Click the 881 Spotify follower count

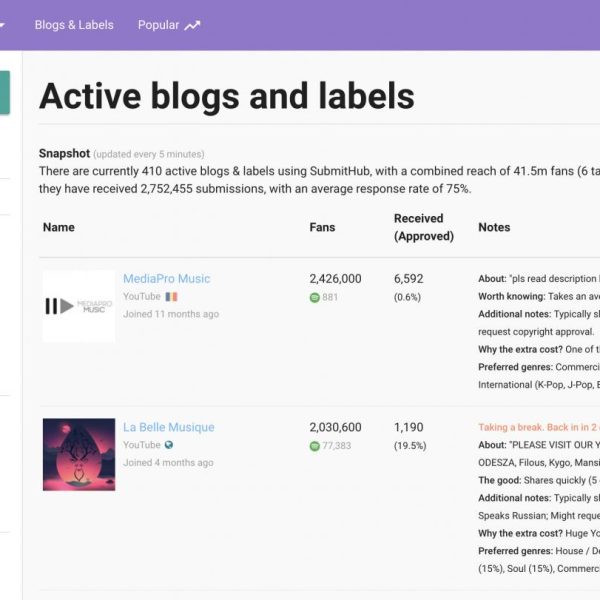point(330,297)
